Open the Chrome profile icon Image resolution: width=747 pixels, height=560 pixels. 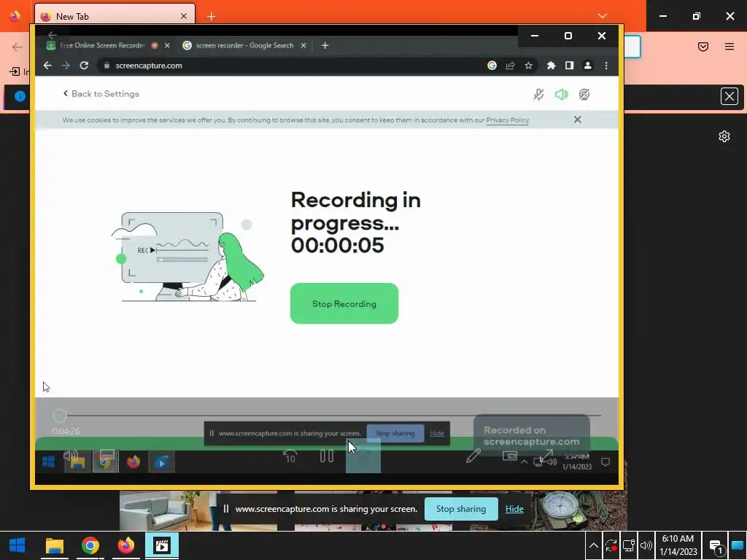[588, 65]
